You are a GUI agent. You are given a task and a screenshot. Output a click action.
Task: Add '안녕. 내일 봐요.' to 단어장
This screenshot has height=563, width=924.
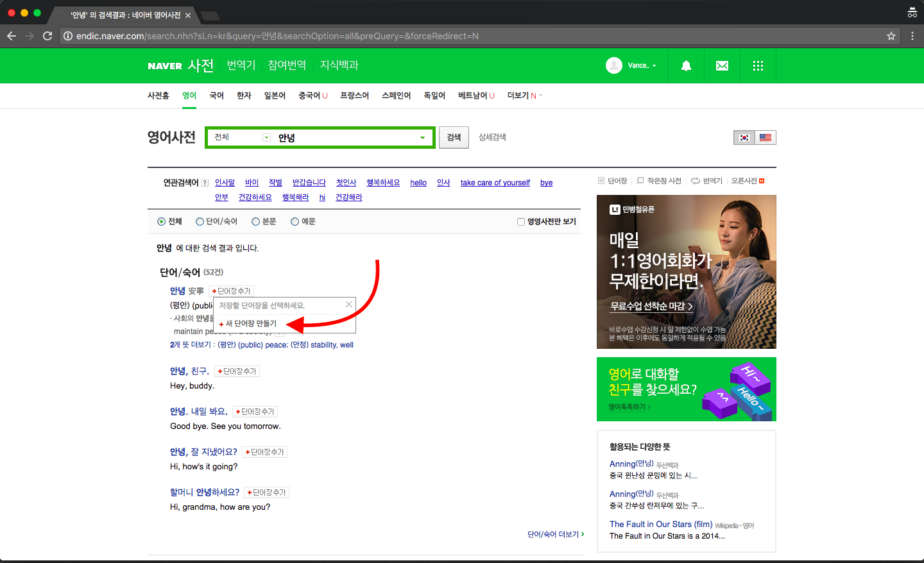pyautogui.click(x=255, y=412)
